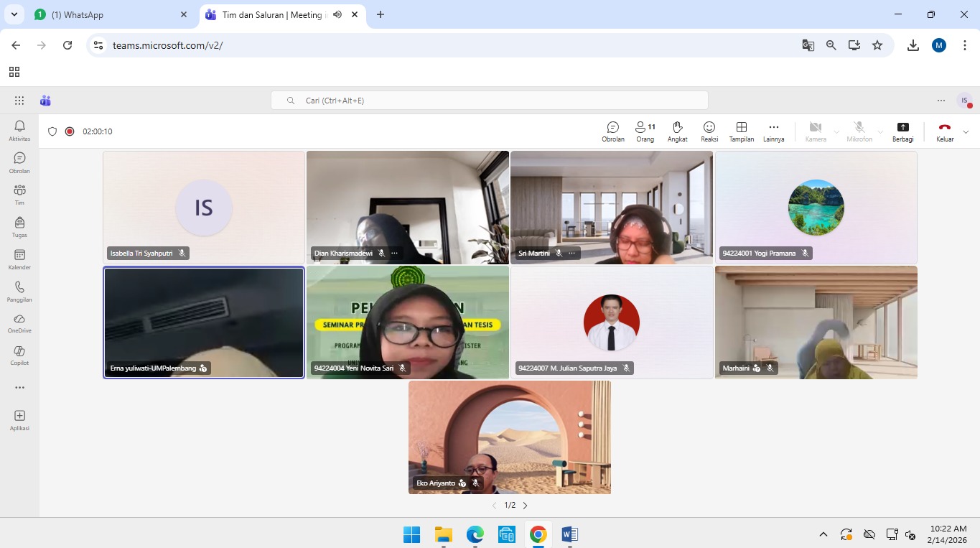Open Kalender in the left sidebar
This screenshot has width=980, height=548.
(x=19, y=259)
